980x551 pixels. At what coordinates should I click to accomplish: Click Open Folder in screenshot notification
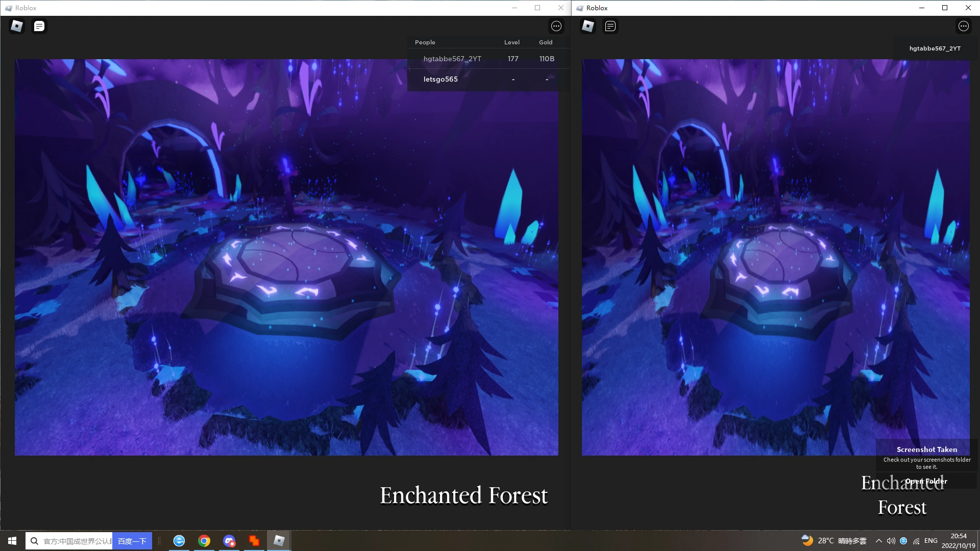click(926, 481)
